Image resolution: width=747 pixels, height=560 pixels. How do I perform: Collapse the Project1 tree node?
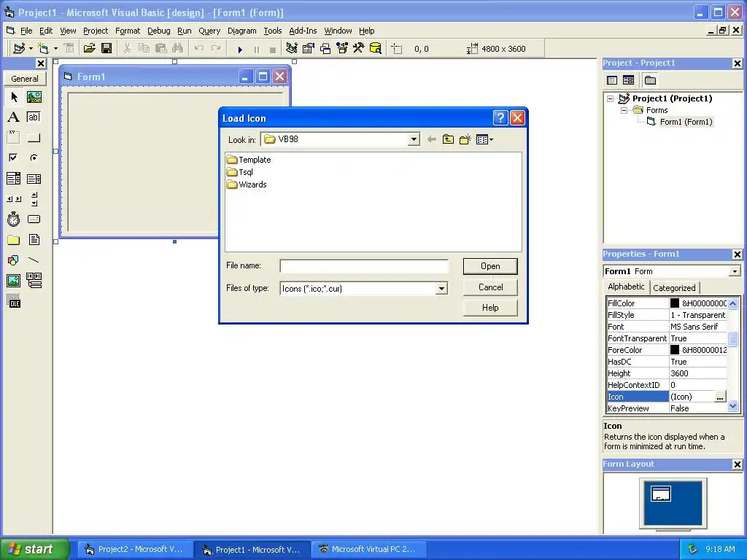tap(611, 98)
